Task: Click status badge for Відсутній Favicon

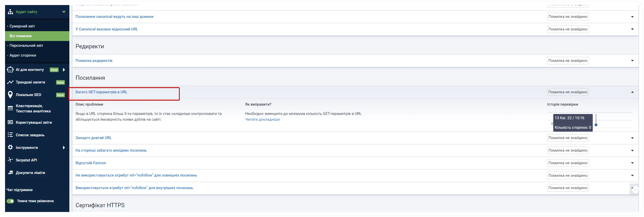Action: pyautogui.click(x=568, y=163)
